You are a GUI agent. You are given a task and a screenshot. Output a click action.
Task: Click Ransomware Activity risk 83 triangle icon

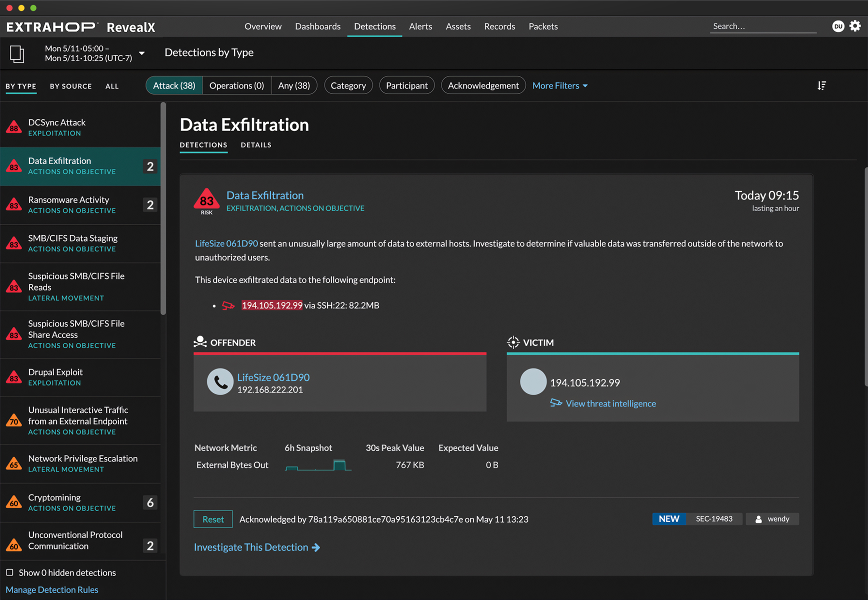click(x=14, y=204)
